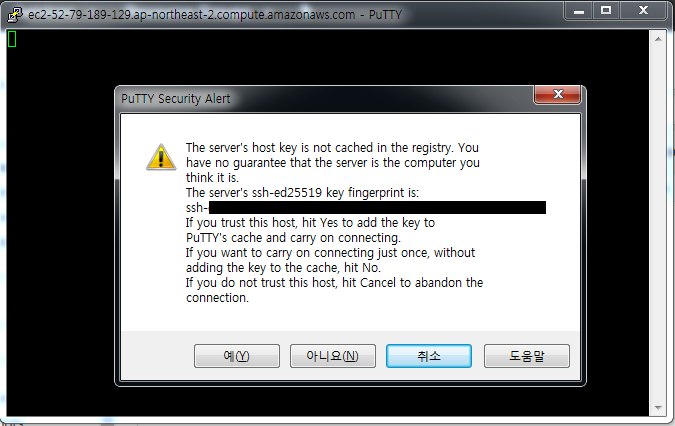Click the terminal scrollbar up arrow

tap(658, 39)
